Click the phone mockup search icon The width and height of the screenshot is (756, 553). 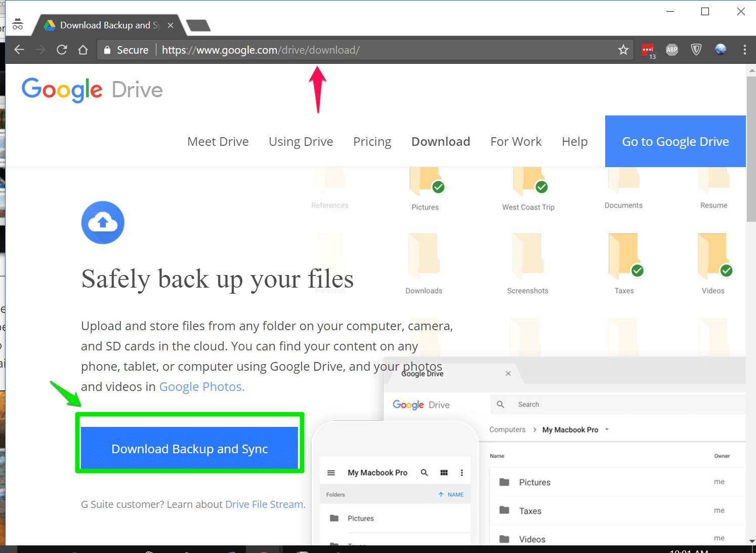[425, 472]
